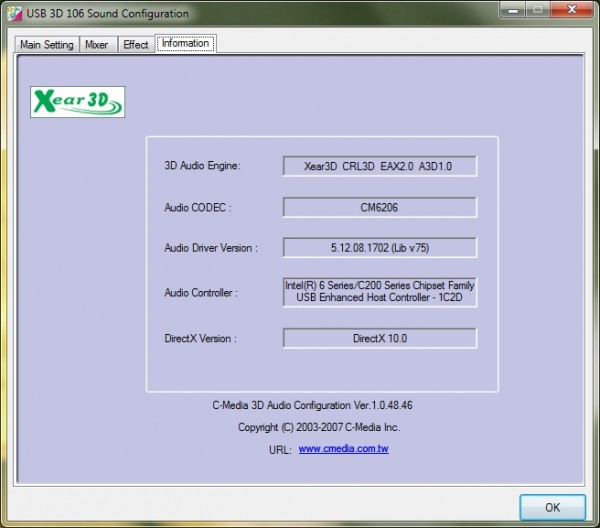Click the 'Audio Controller :' label
This screenshot has height=528, width=600.
pos(201,293)
